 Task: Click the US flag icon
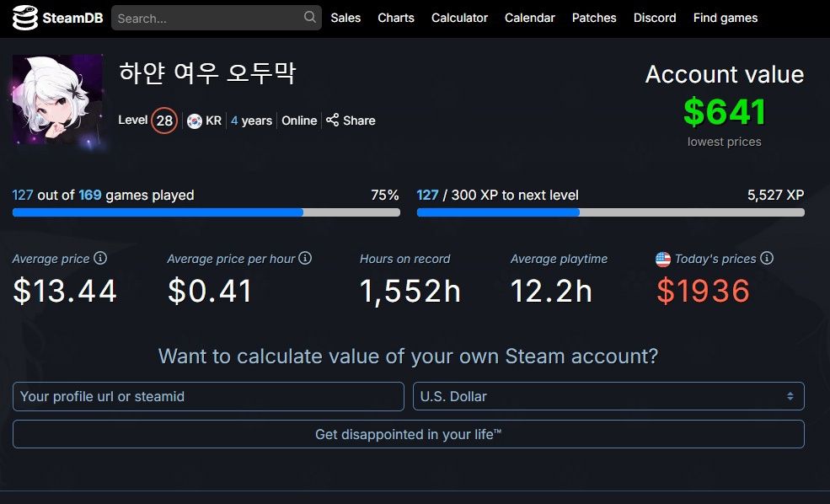click(663, 259)
